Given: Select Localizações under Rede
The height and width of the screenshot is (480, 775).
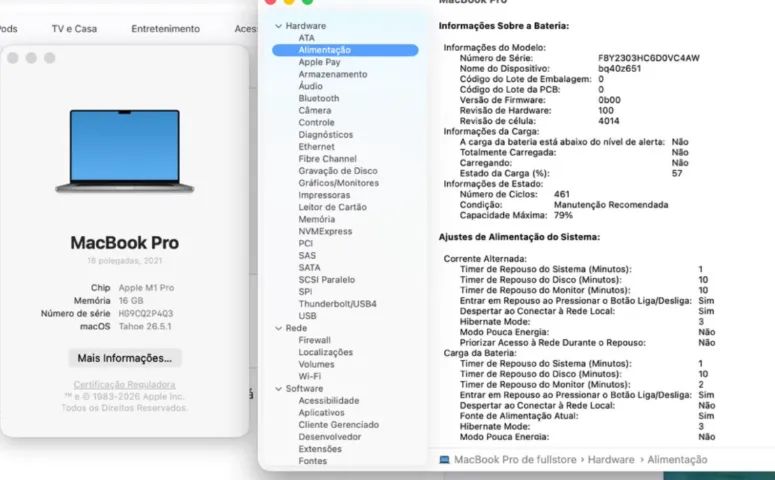Looking at the screenshot, I should [326, 352].
